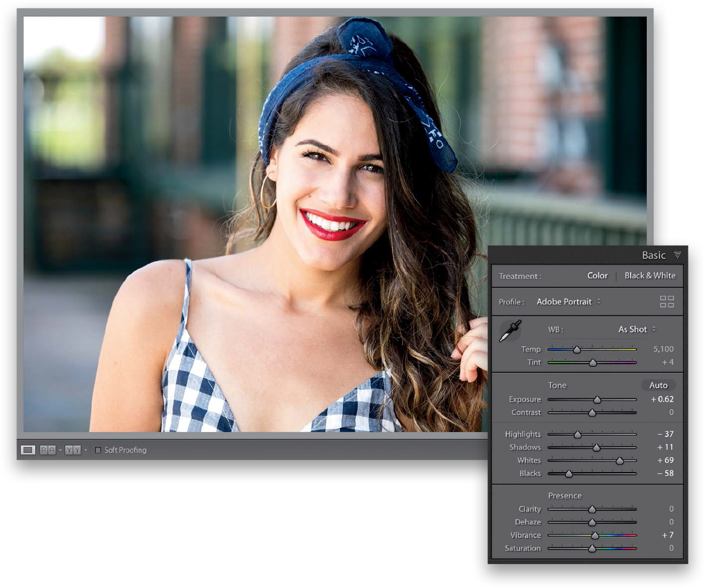Screen dimensions: 705x588
Task: Click the RA reference view icon
Action: pyautogui.click(x=48, y=450)
